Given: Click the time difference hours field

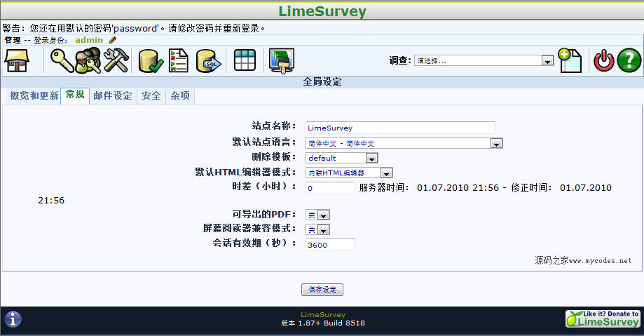Looking at the screenshot, I should pos(330,188).
